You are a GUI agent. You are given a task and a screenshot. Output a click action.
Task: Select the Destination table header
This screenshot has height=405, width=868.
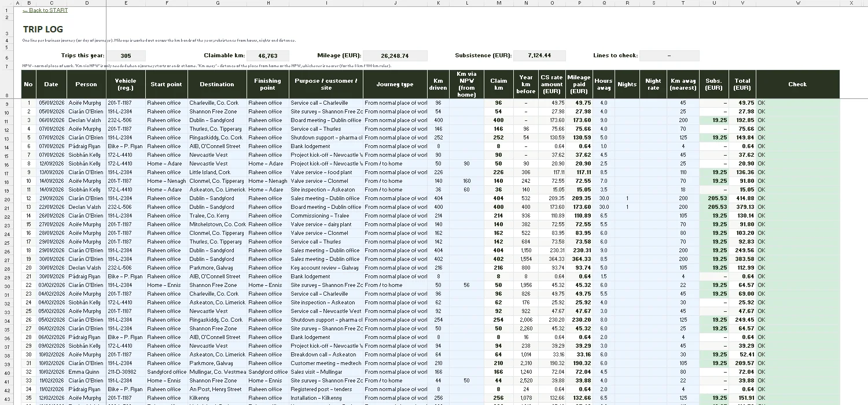[217, 84]
